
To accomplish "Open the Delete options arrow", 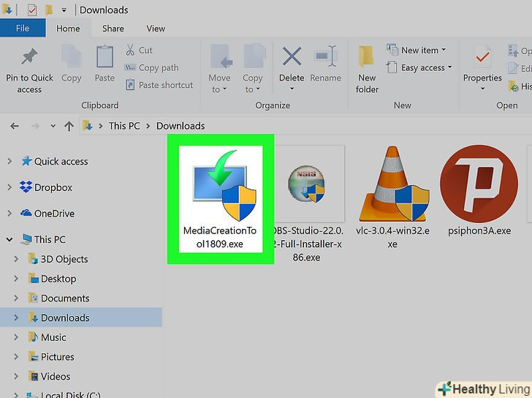I will (292, 89).
